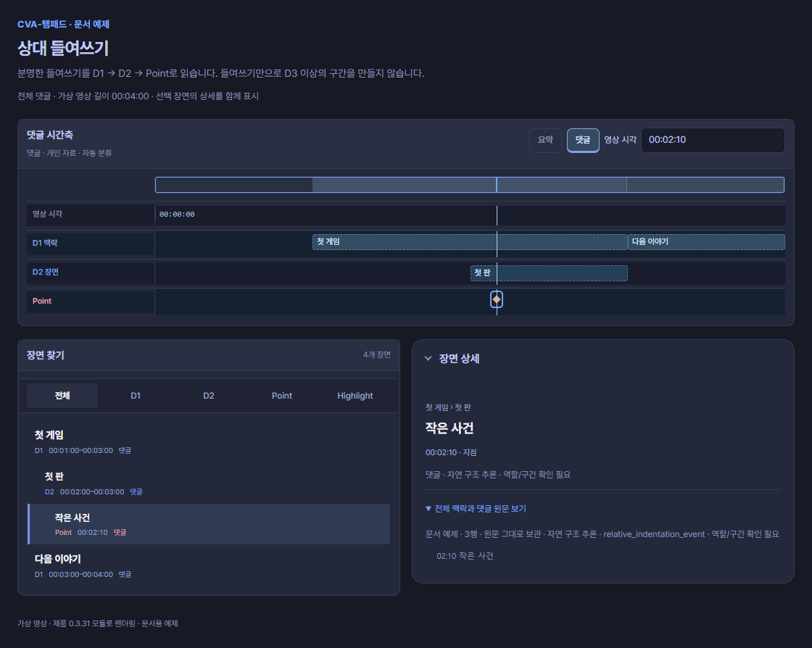The height and width of the screenshot is (648, 812).
Task: Click the 첫 판 block on D2 track
Action: click(x=549, y=273)
